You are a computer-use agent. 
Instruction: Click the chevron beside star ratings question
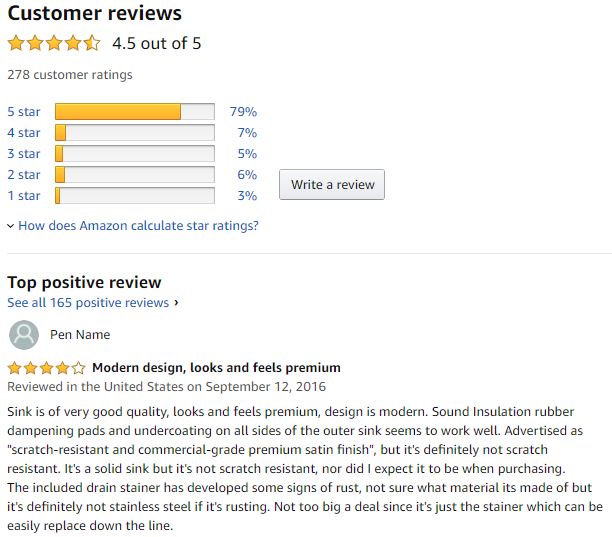pyautogui.click(x=11, y=226)
